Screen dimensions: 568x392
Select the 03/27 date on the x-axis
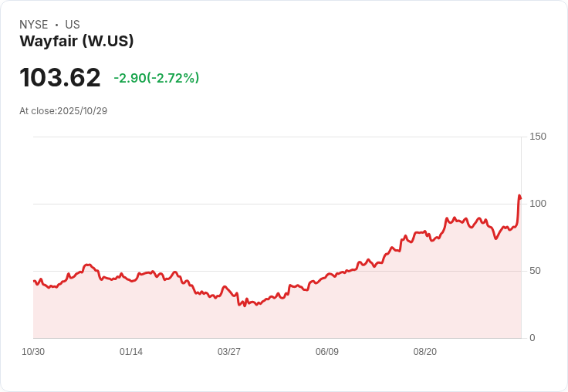229,352
